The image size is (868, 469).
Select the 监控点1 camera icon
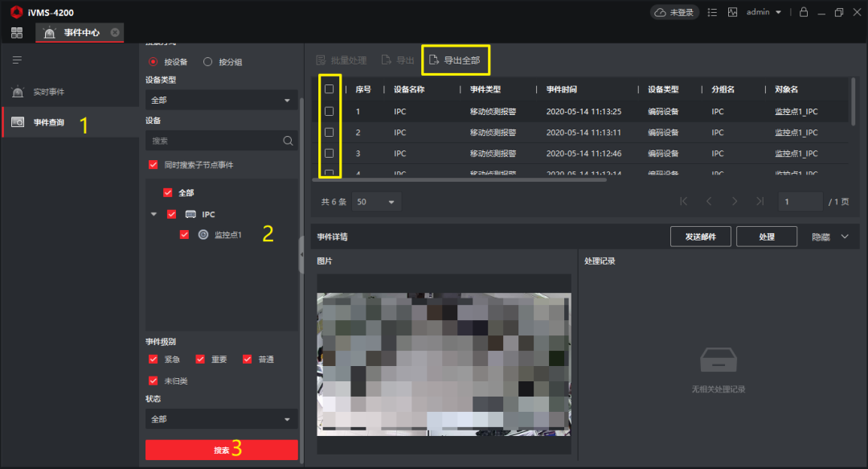203,235
